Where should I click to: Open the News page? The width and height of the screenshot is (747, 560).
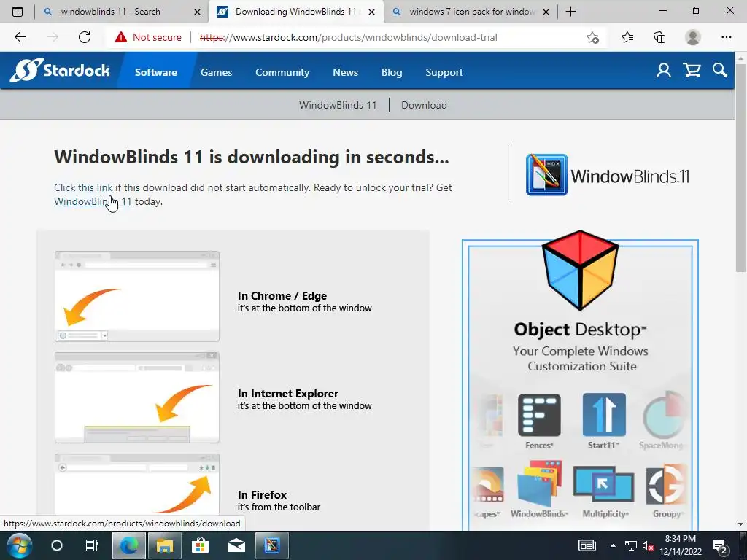pyautogui.click(x=345, y=72)
